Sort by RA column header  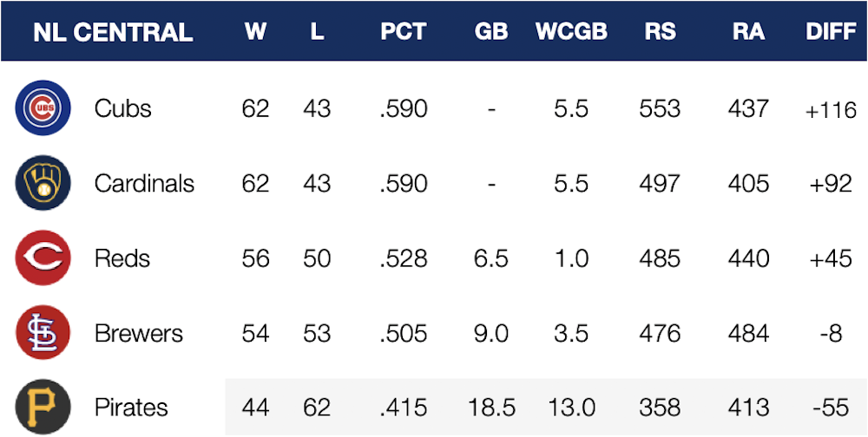[748, 32]
